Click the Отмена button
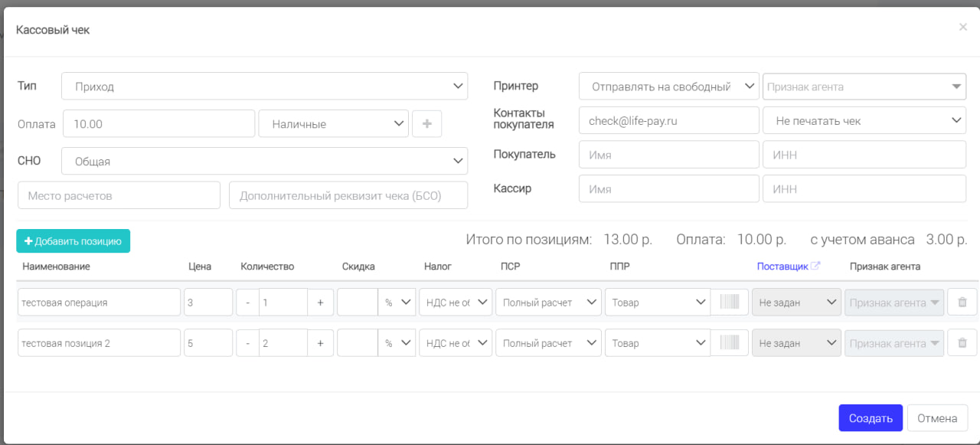Viewport: 980px width, 445px height. (x=937, y=418)
